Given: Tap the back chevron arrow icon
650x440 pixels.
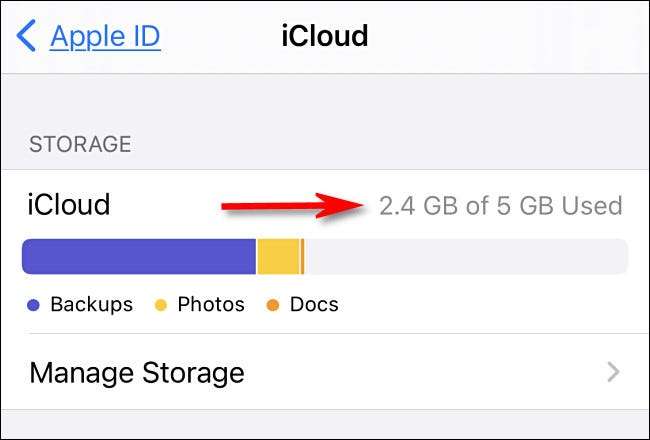Looking at the screenshot, I should point(26,36).
